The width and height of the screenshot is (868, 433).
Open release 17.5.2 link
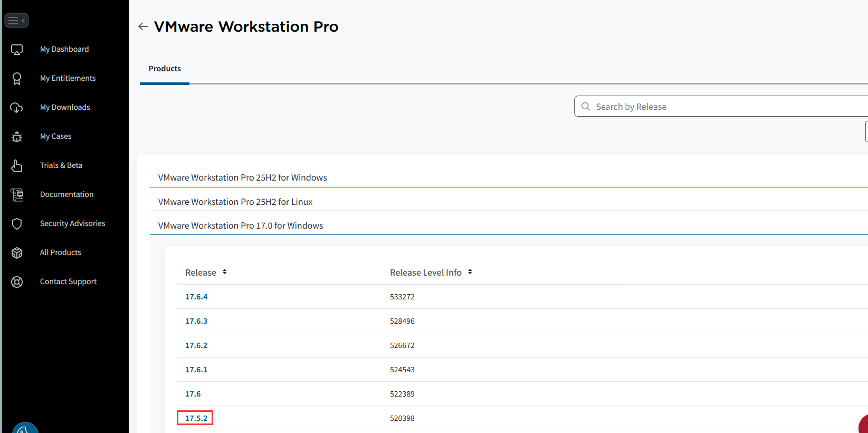(196, 418)
